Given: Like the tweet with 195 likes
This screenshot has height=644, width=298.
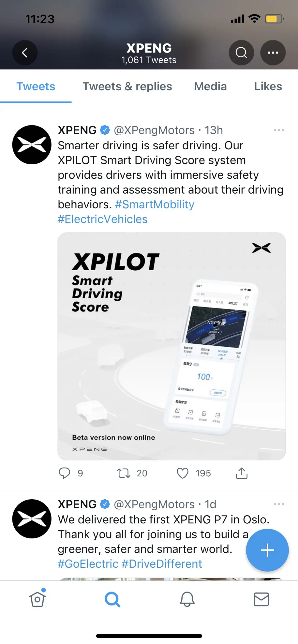Looking at the screenshot, I should (182, 473).
